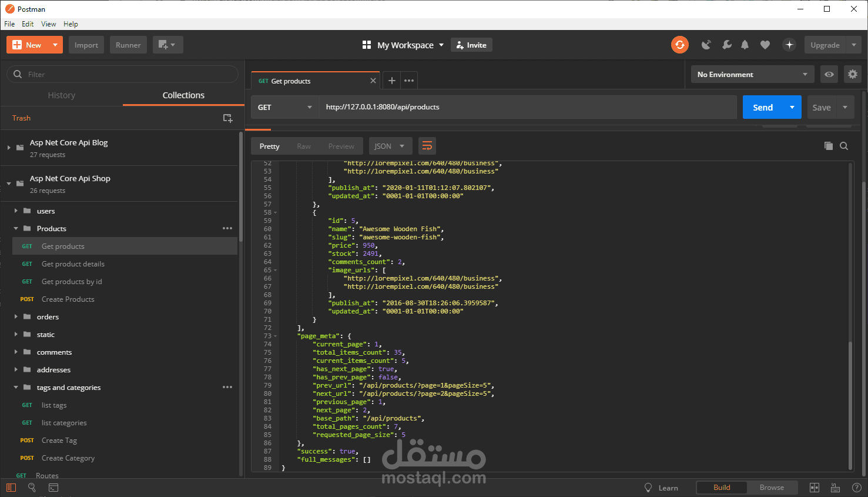Click the Send button
The width and height of the screenshot is (868, 497).
pos(762,107)
